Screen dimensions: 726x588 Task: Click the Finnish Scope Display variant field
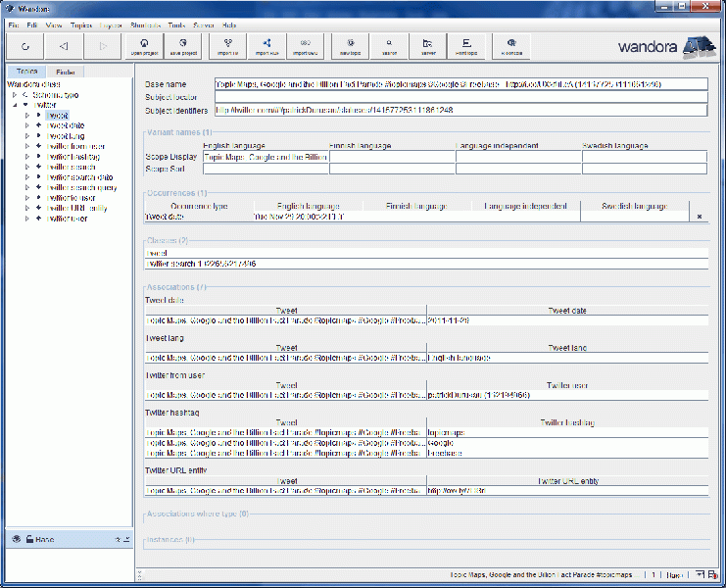click(392, 157)
